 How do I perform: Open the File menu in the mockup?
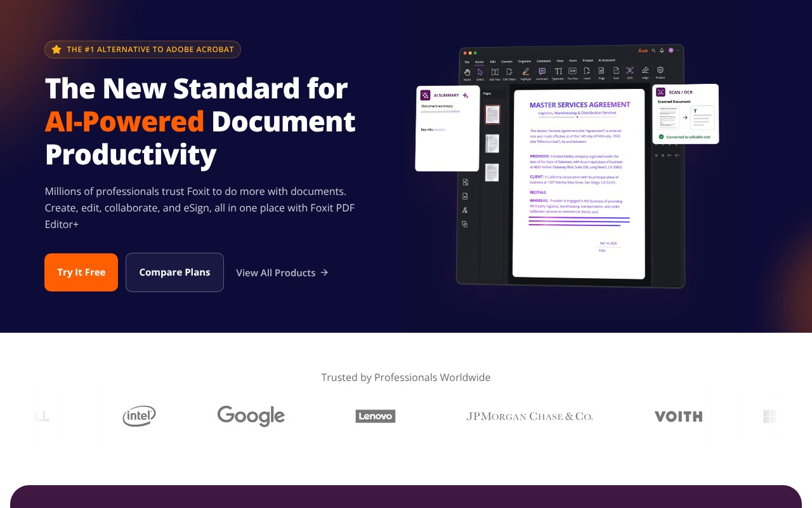467,62
